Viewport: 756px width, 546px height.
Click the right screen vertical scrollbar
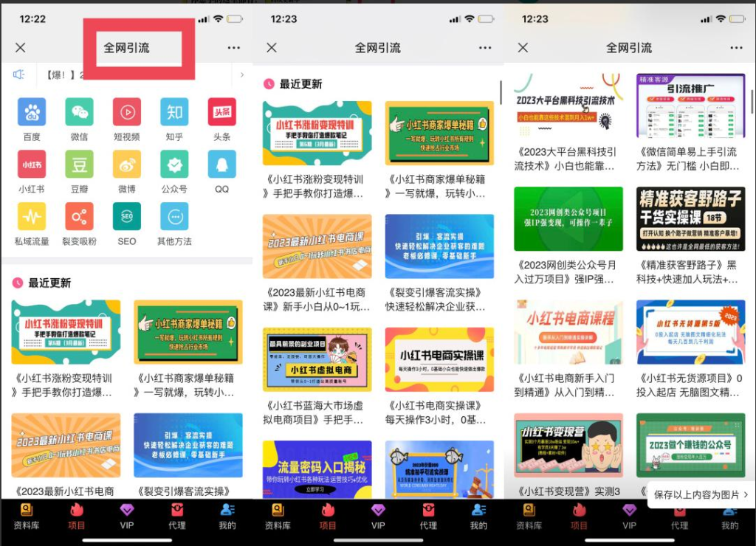752,101
